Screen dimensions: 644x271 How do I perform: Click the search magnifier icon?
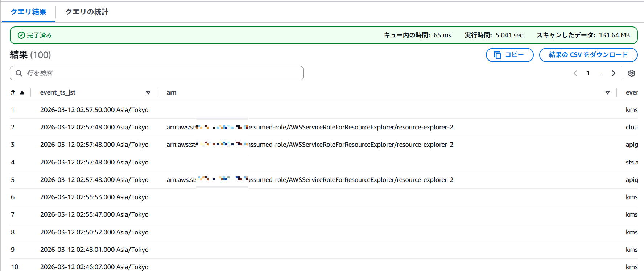pos(19,73)
